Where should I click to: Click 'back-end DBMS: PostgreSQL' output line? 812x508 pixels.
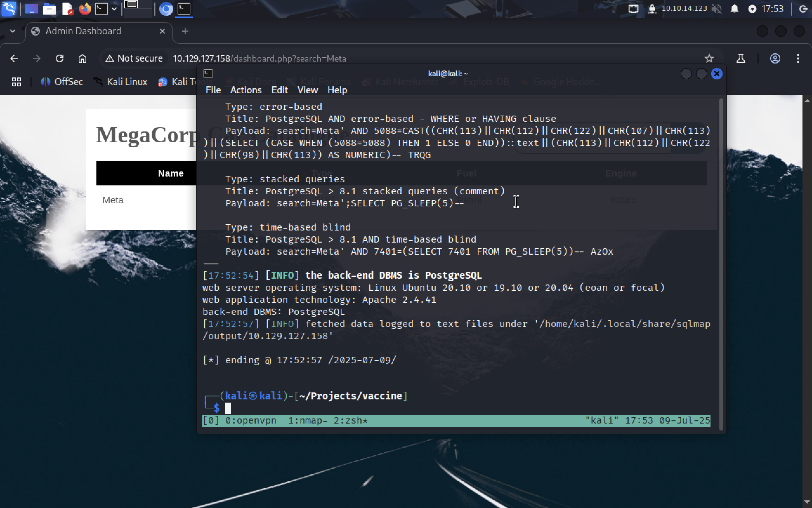273,312
